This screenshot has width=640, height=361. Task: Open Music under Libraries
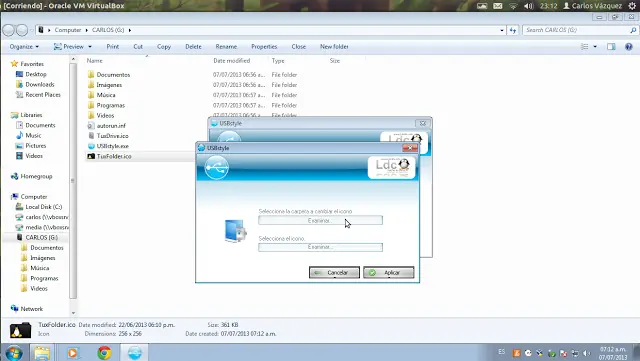pyautogui.click(x=33, y=136)
